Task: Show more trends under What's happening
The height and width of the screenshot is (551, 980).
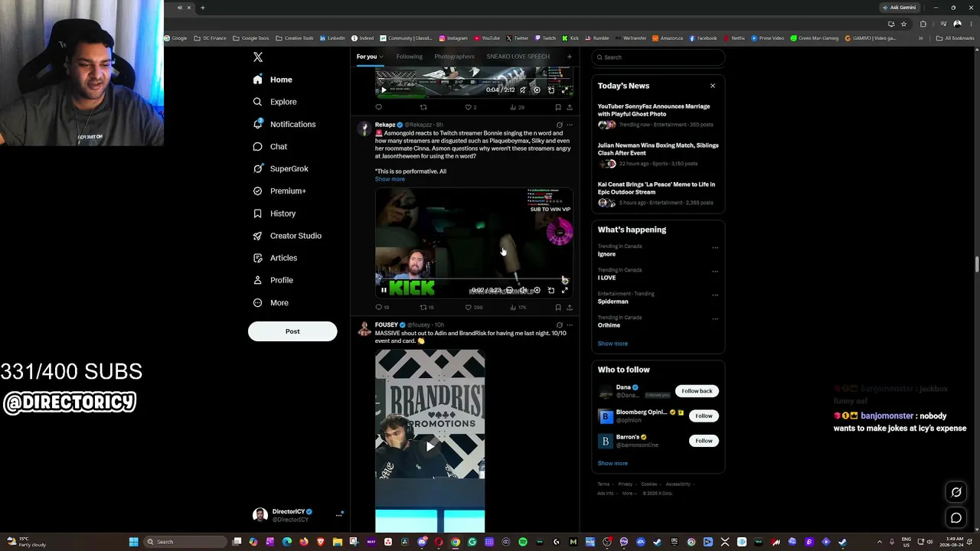Action: pyautogui.click(x=612, y=344)
